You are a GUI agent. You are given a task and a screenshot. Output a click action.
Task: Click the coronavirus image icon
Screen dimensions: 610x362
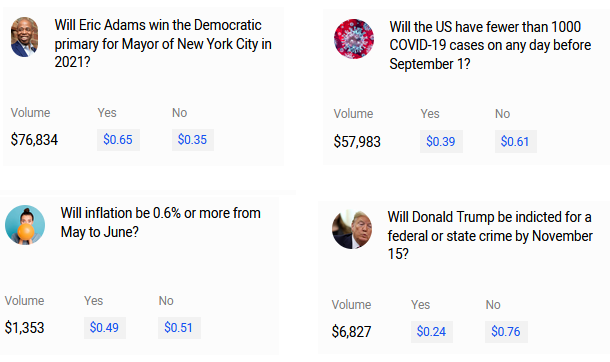point(354,39)
